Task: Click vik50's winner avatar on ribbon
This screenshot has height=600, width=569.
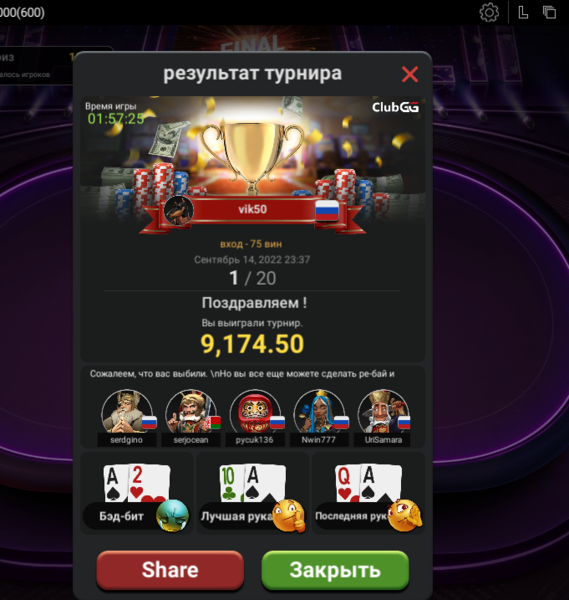Action: point(179,210)
